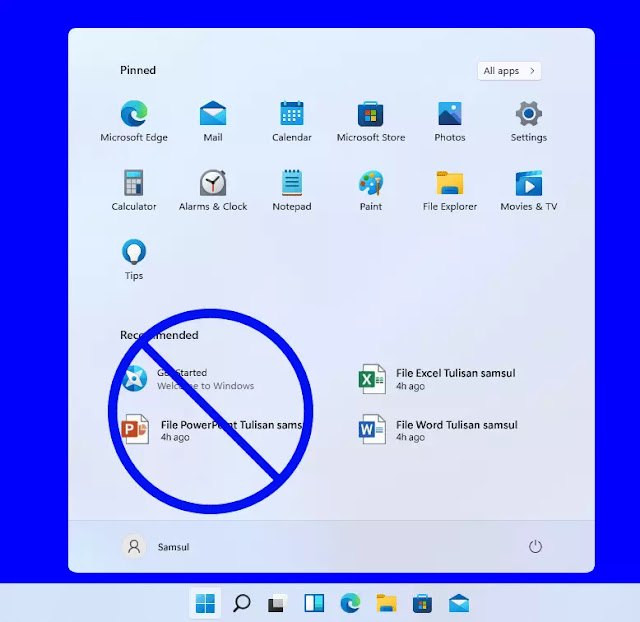Launch the Paint app
Screen dimensions: 640x622
pos(371,190)
